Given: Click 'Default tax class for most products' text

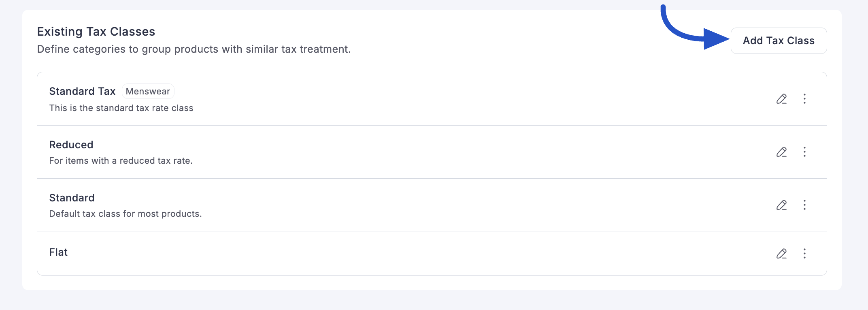Looking at the screenshot, I should click(x=125, y=214).
